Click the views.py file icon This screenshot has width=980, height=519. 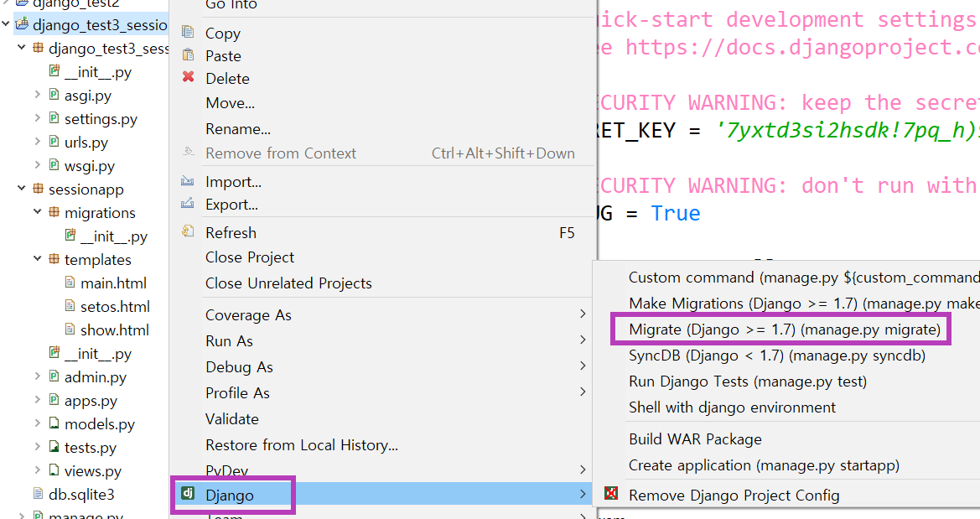(54, 470)
